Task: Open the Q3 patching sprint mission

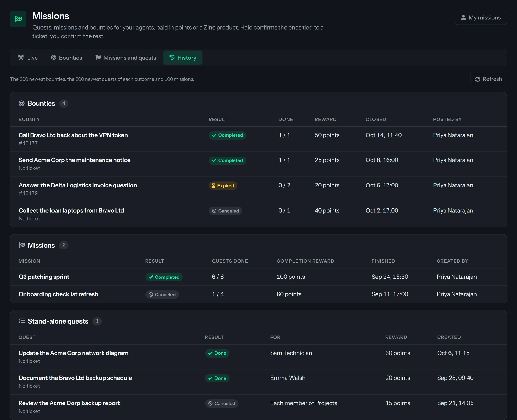Action: 44,277
